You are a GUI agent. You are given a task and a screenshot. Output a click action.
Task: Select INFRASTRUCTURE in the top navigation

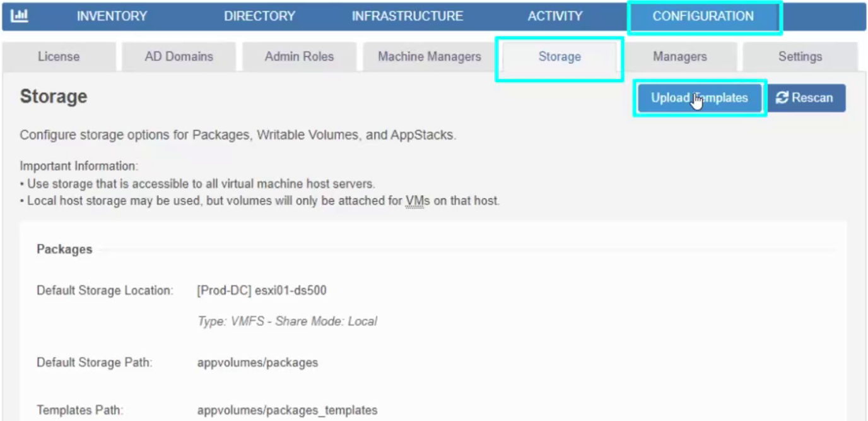407,16
